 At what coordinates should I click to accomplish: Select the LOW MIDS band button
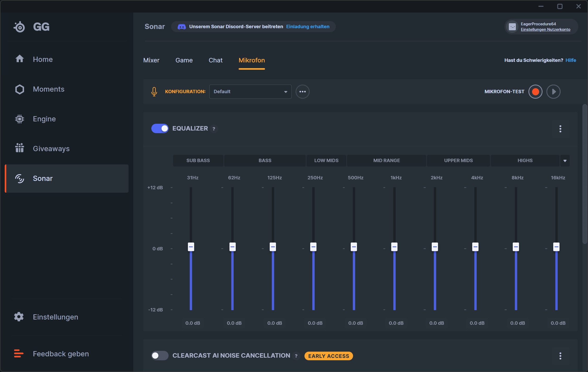tap(326, 161)
